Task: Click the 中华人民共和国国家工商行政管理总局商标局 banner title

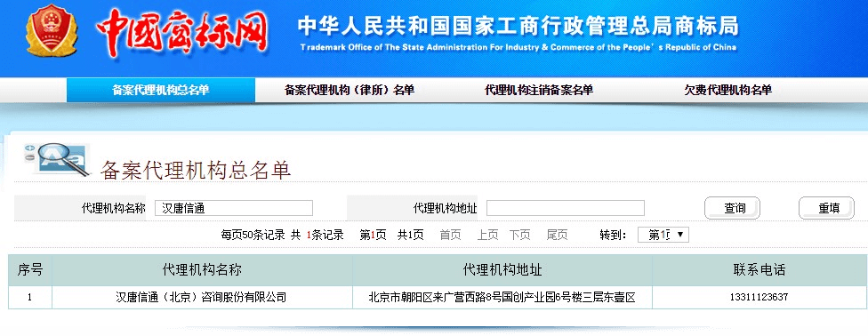Action: (x=518, y=26)
